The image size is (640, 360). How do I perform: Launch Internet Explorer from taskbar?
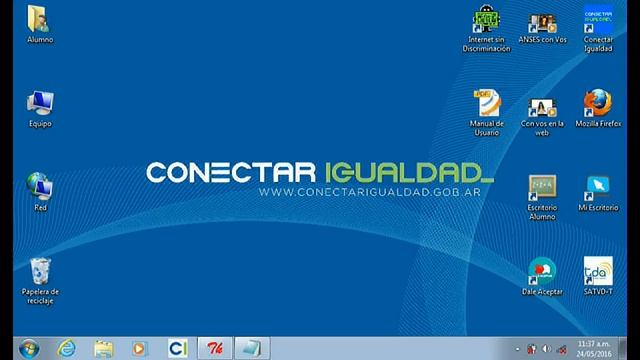pos(66,349)
